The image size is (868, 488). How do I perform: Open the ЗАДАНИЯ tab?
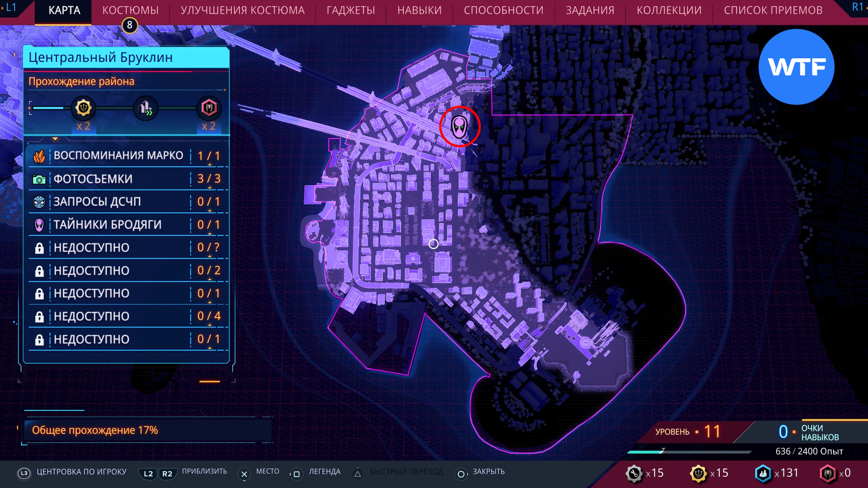coord(590,10)
